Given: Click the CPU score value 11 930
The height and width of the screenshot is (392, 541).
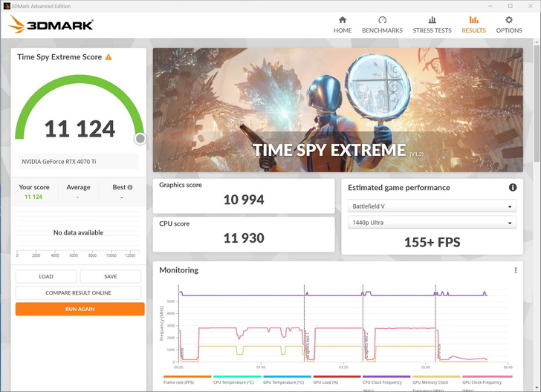Looking at the screenshot, I should 244,238.
